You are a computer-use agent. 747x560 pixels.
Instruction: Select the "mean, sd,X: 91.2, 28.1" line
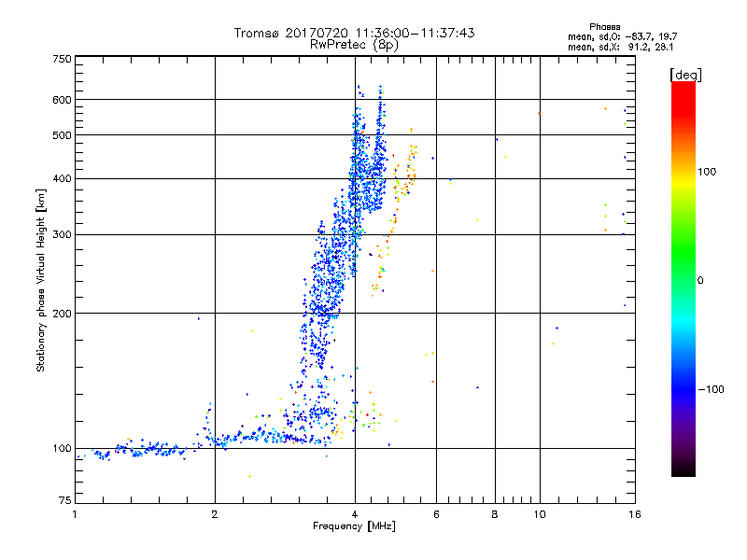click(x=620, y=48)
